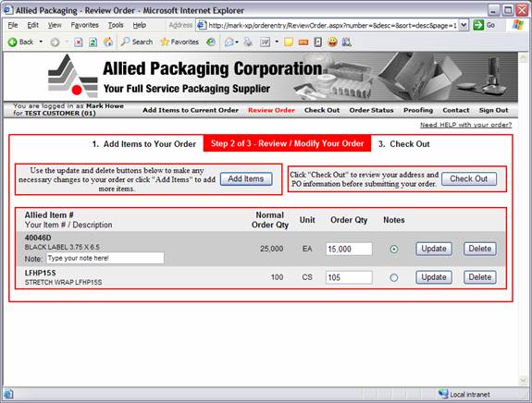This screenshot has width=532, height=403.
Task: Open Check Out in the navigation bar
Action: pos(322,110)
